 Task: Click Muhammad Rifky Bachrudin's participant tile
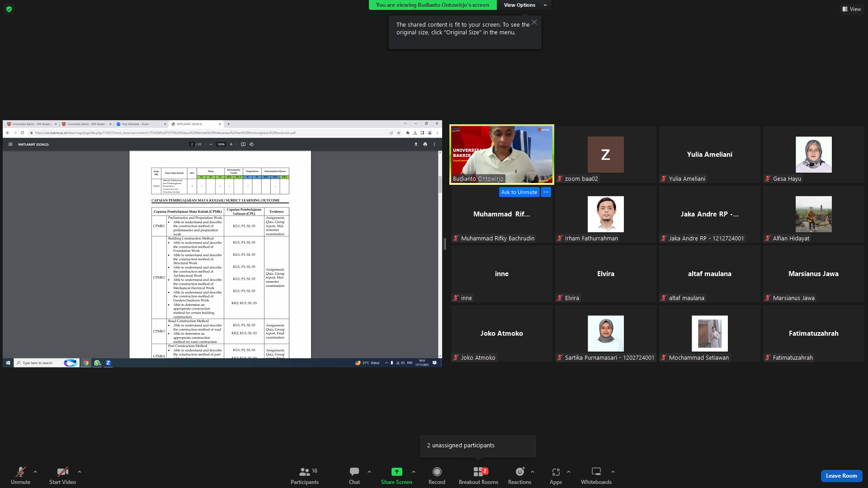click(502, 214)
